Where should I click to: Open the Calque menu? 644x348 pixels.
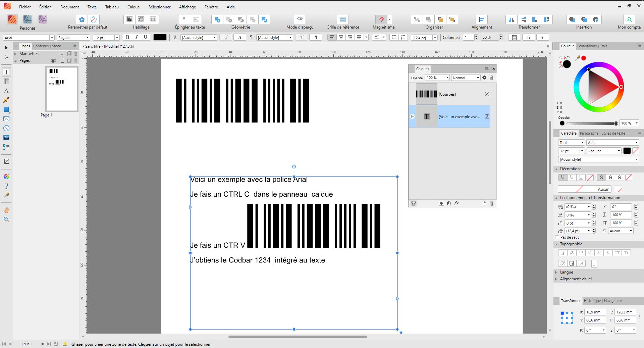click(x=133, y=7)
